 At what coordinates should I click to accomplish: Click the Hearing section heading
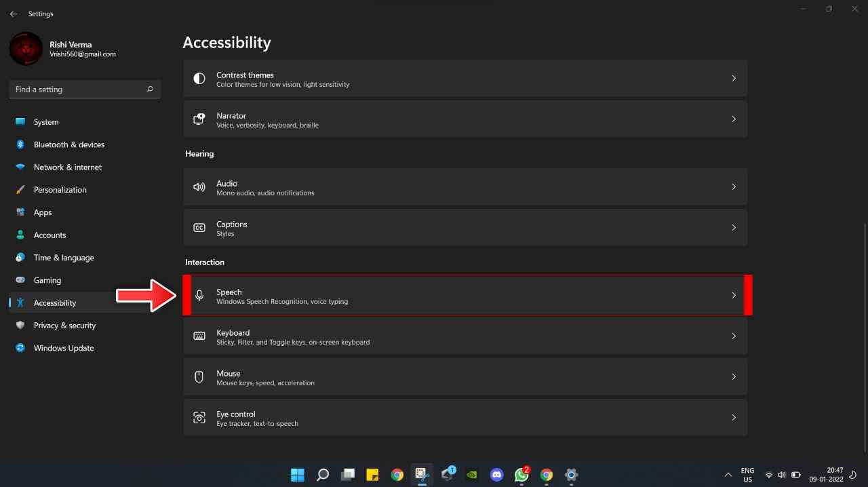click(199, 154)
